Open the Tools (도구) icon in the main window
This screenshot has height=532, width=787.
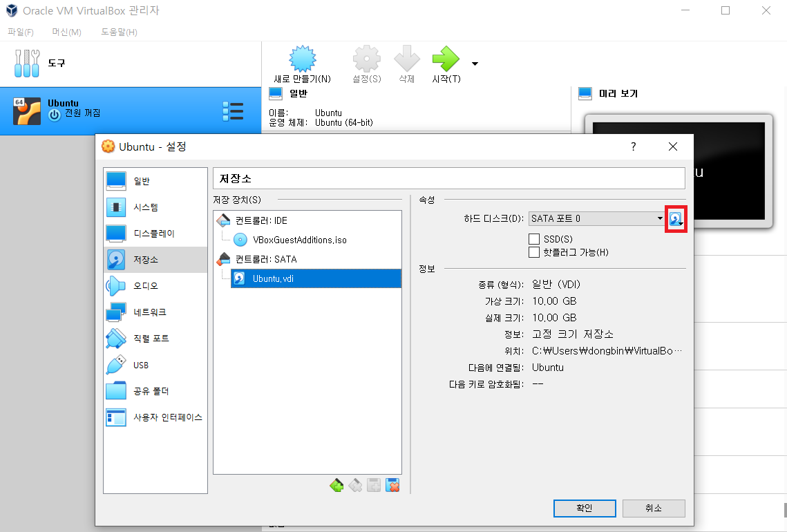[26, 64]
